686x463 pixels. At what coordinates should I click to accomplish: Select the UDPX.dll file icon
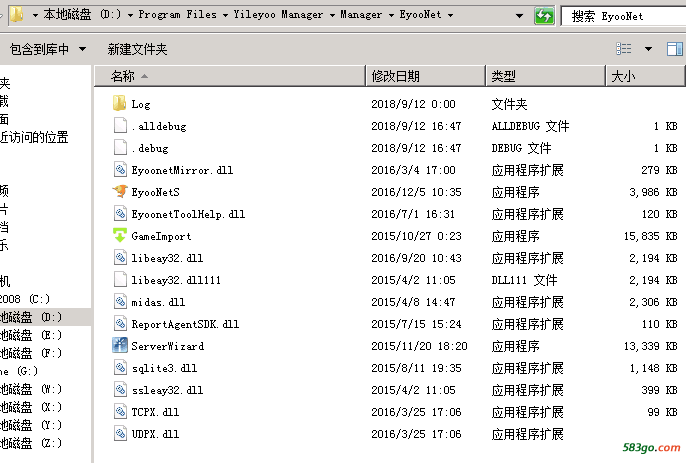[x=120, y=434]
